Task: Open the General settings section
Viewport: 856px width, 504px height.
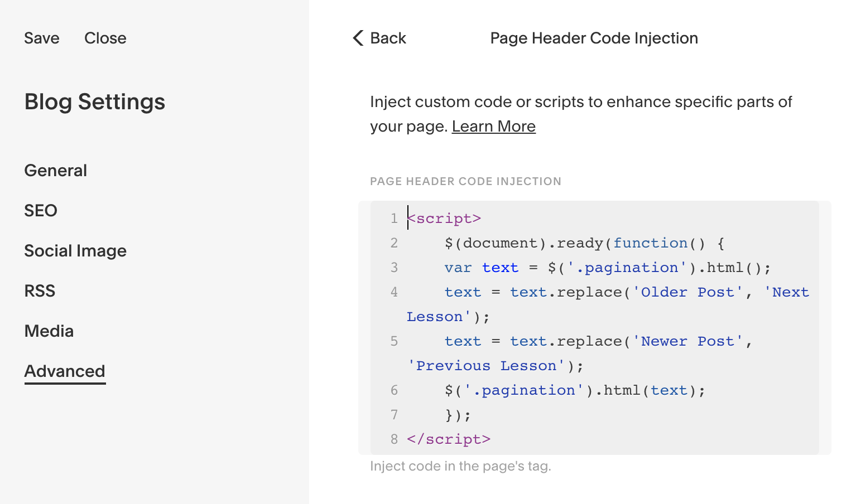Action: tap(56, 171)
